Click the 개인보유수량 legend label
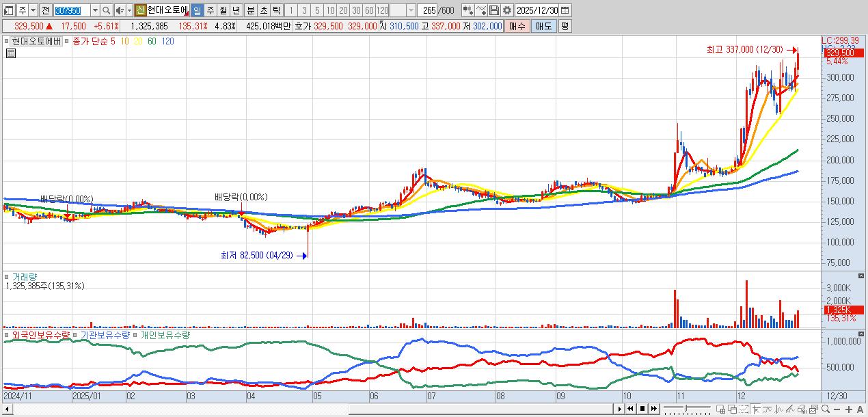 coord(165,336)
